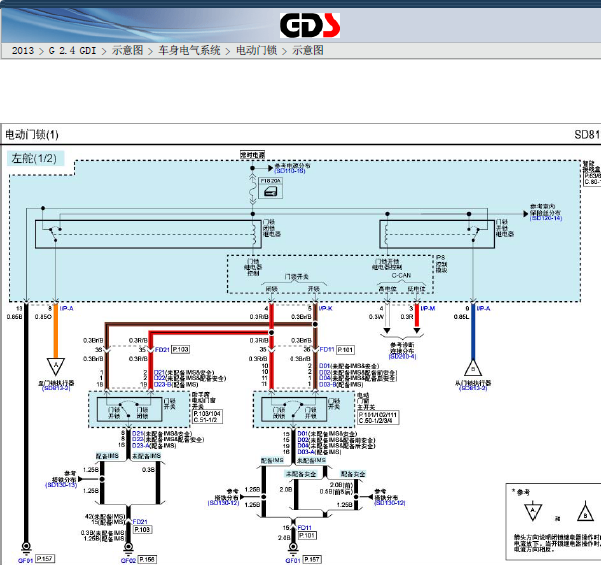Click the F18 20A fuse door icon

pos(271,191)
